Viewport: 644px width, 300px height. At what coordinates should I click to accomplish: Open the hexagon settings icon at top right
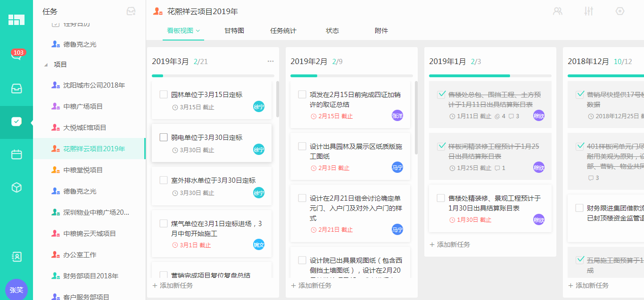click(620, 11)
